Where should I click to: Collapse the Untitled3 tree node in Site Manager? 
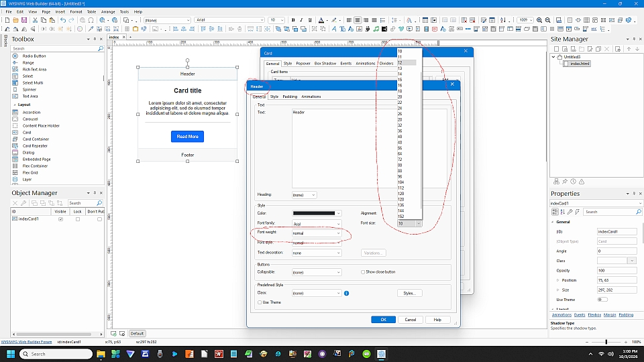[553, 57]
